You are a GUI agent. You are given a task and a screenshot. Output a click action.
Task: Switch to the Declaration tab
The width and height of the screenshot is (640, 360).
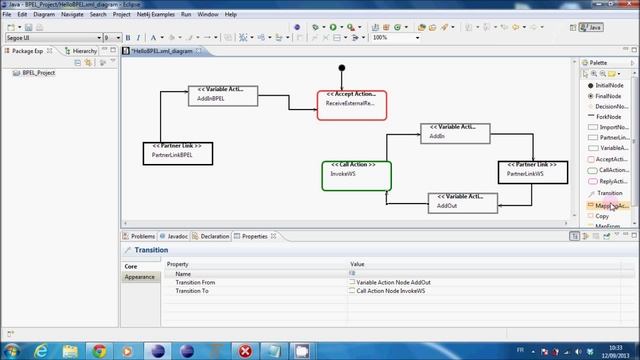click(x=211, y=236)
